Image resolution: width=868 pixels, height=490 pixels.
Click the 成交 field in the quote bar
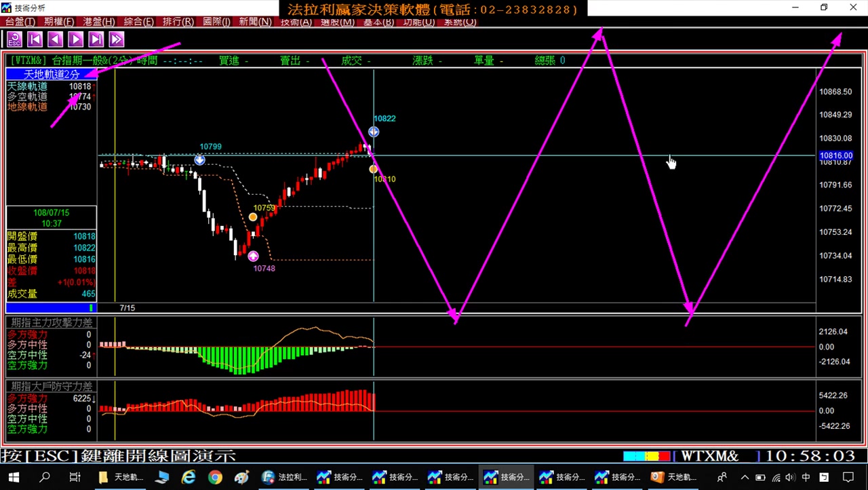point(356,60)
